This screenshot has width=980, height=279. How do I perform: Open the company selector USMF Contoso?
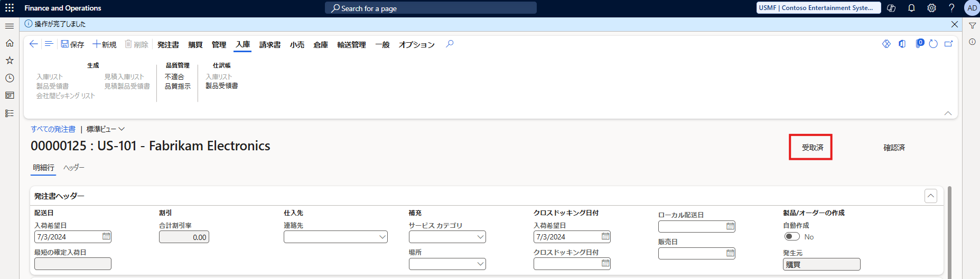click(818, 8)
